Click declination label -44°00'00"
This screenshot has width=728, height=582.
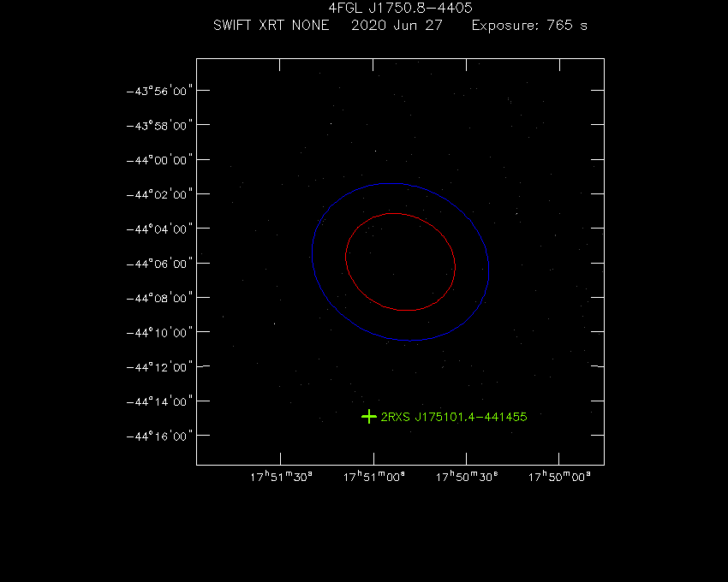pos(159,160)
